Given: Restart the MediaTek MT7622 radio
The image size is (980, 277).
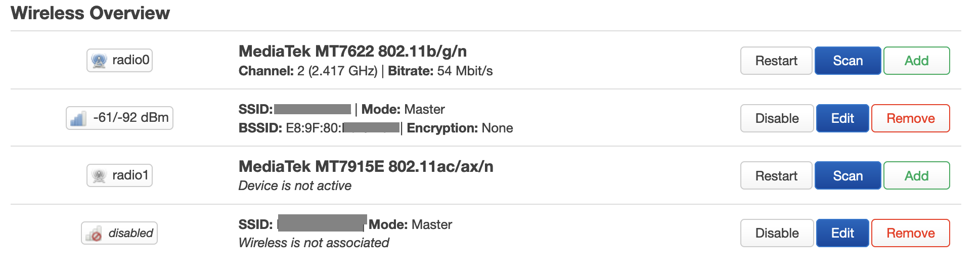Looking at the screenshot, I should point(776,61).
